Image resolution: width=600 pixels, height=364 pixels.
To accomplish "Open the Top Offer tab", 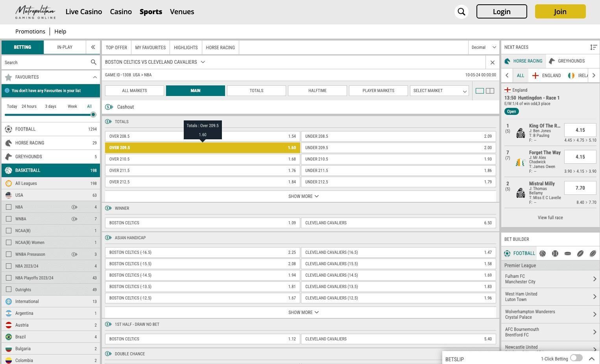I will tap(116, 48).
